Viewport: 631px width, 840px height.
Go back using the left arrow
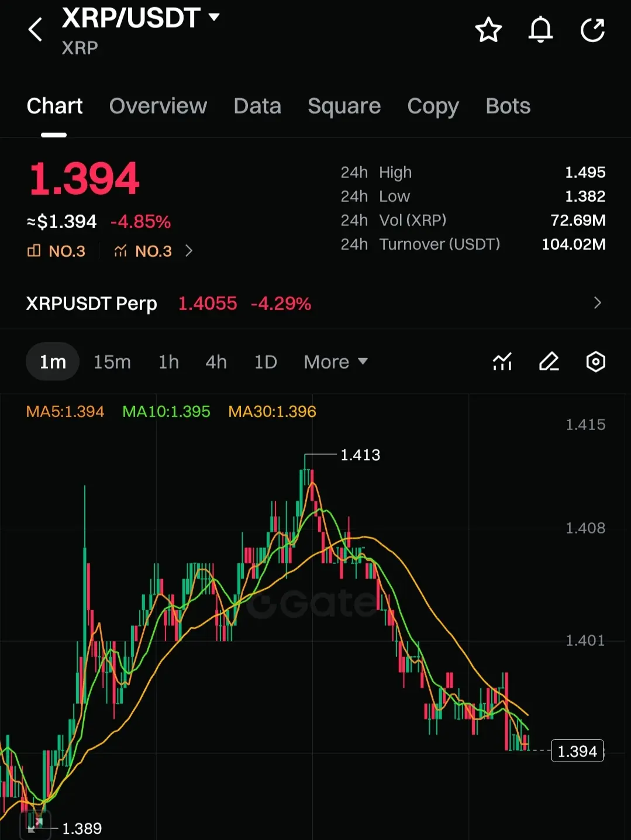36,29
